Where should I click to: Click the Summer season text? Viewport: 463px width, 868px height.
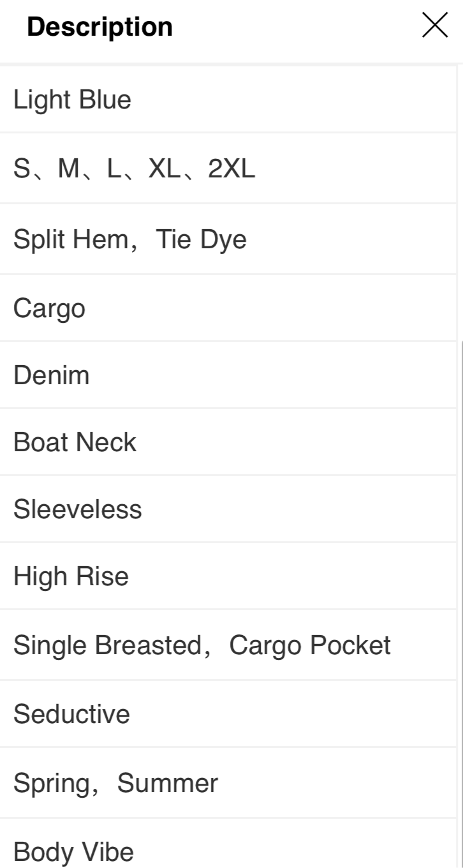pyautogui.click(x=168, y=784)
